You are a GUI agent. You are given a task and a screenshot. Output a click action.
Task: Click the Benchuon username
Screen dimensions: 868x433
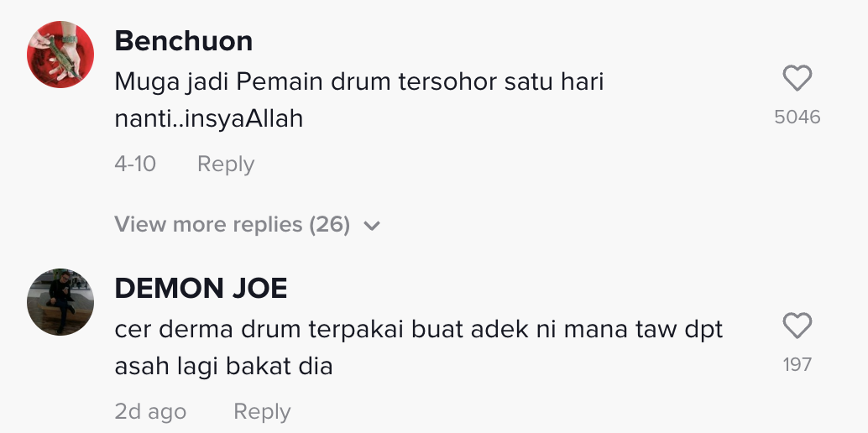click(x=183, y=40)
